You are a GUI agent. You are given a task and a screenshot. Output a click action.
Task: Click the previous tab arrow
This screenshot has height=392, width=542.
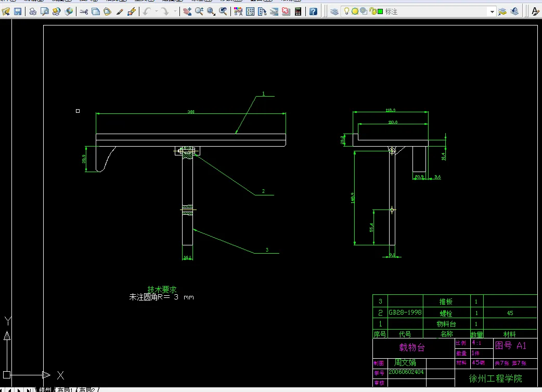10,390
